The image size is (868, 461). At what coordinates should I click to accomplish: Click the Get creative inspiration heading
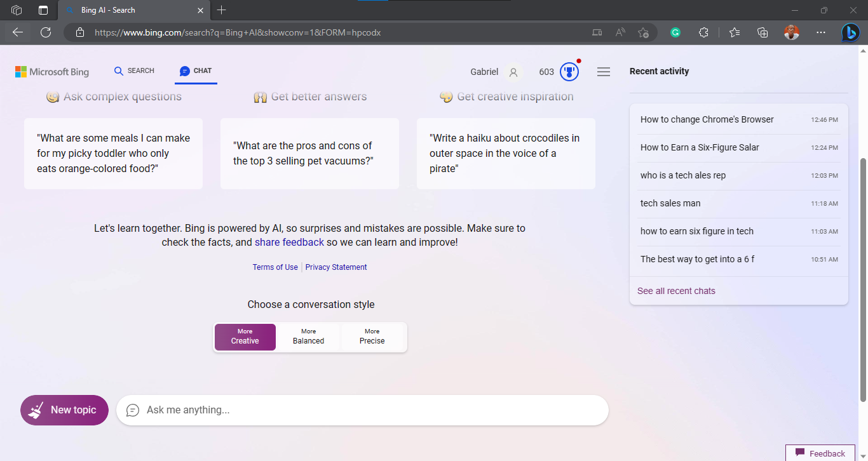[x=506, y=97]
